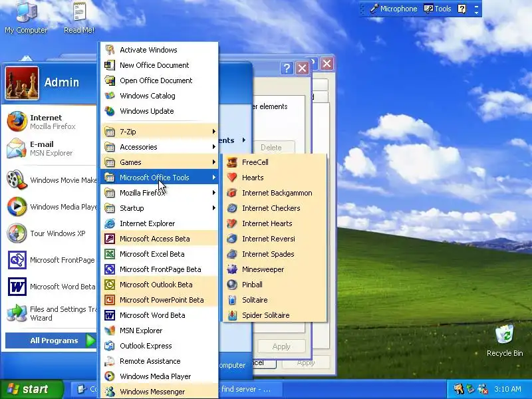
Task: Launch Internet Hearts
Action: (x=274, y=223)
